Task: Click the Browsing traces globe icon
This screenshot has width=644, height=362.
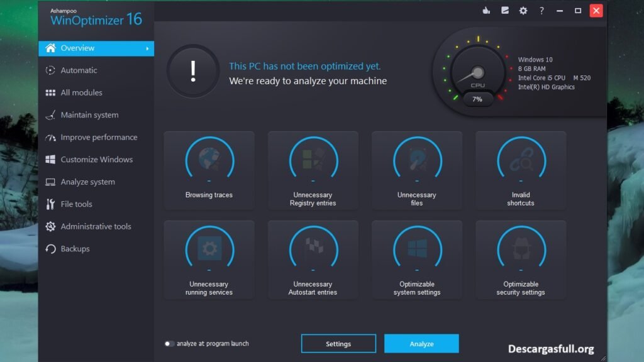Action: pos(209,160)
